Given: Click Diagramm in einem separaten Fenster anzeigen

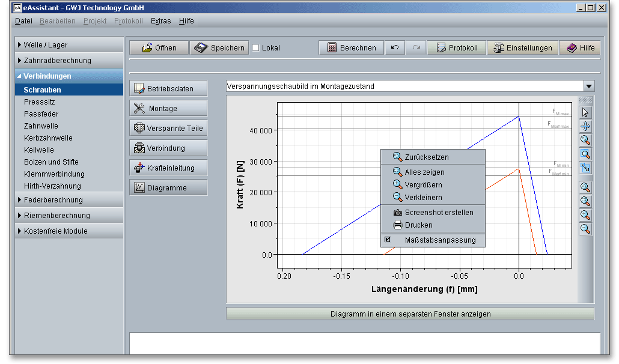Looking at the screenshot, I should (x=410, y=314).
